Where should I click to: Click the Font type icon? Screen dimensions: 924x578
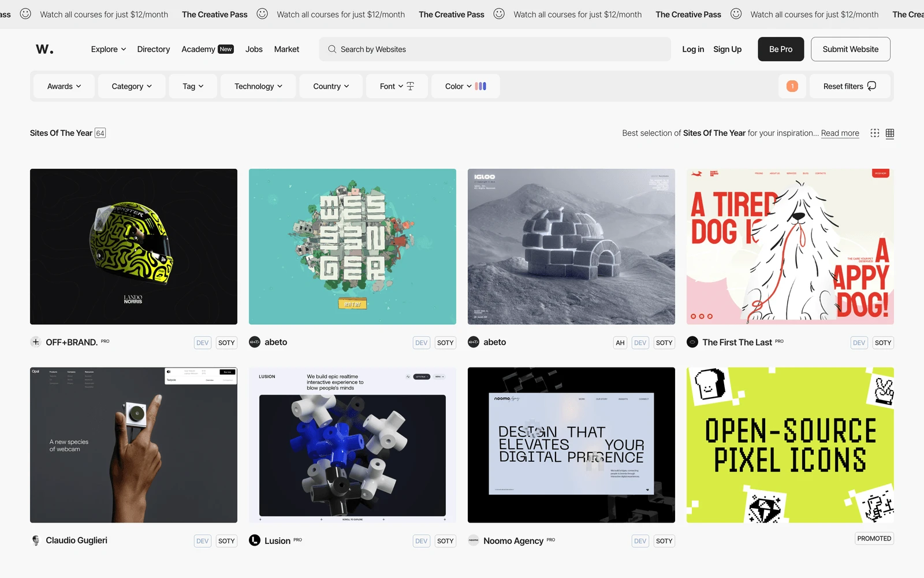pyautogui.click(x=411, y=86)
